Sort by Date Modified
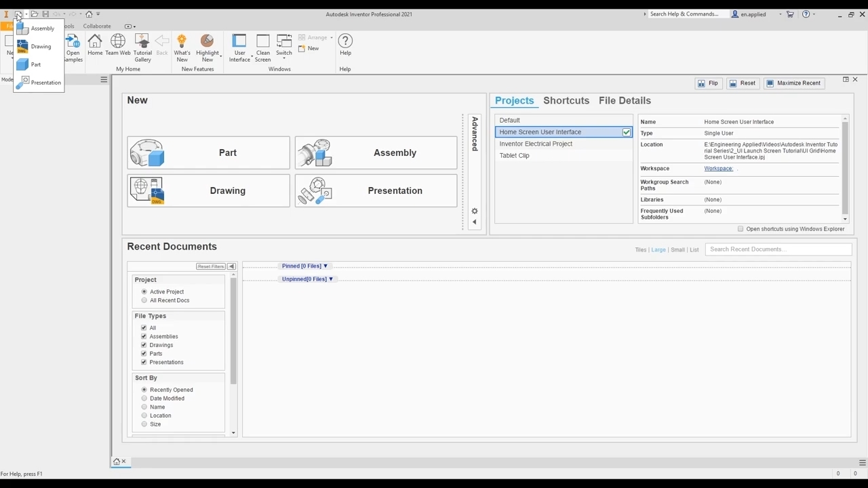The width and height of the screenshot is (868, 488). point(144,399)
